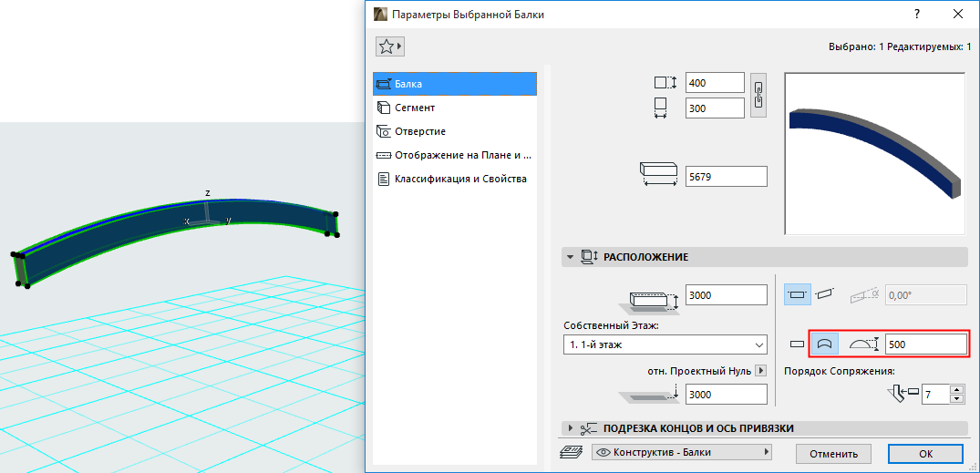The image size is (980, 473).
Task: Select the straight beam shape icon
Action: click(796, 344)
